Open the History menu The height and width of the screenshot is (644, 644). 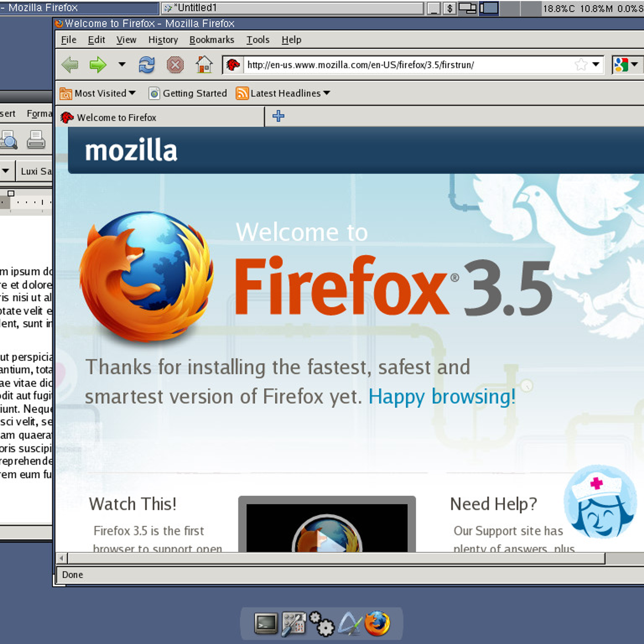point(163,40)
